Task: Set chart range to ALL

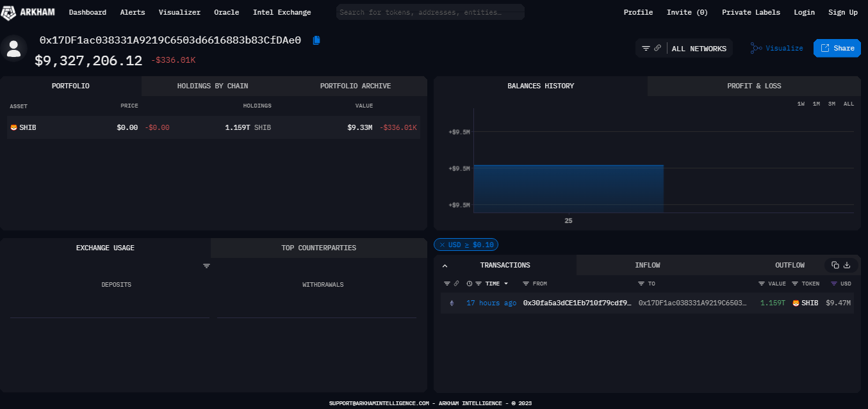Action: click(x=849, y=104)
